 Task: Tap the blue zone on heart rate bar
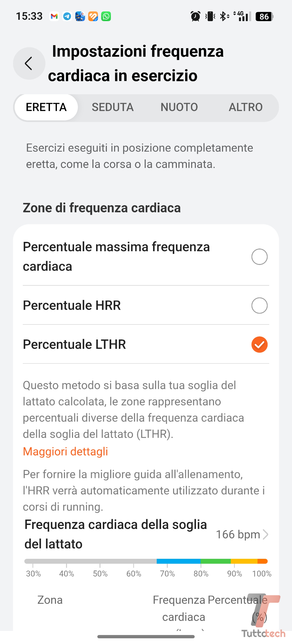coord(178,561)
